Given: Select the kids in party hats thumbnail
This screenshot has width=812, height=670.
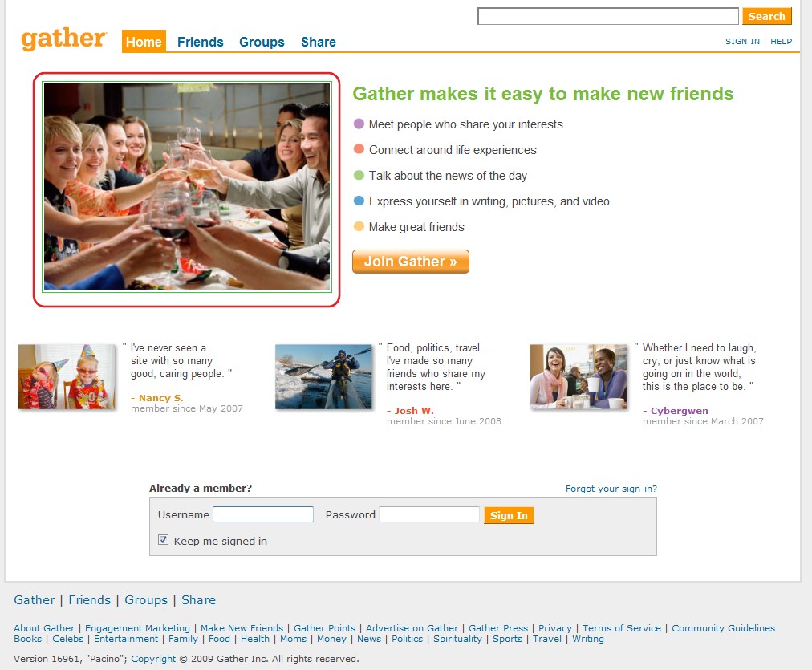Looking at the screenshot, I should click(67, 377).
